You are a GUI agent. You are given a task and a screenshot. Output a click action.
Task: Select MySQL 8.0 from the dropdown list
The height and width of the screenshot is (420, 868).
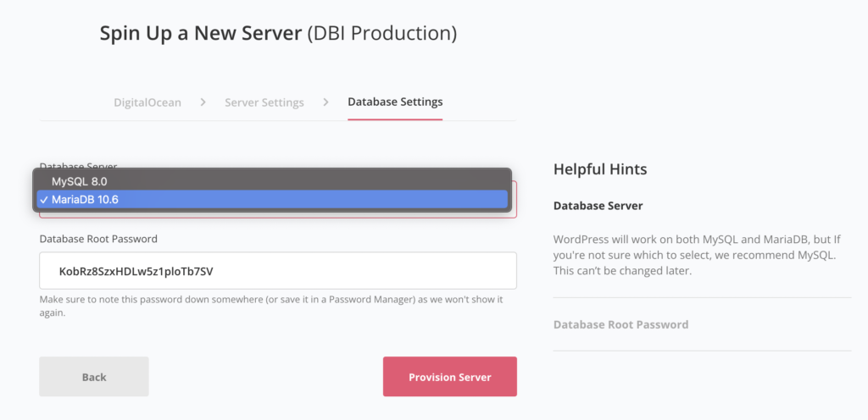pyautogui.click(x=80, y=181)
